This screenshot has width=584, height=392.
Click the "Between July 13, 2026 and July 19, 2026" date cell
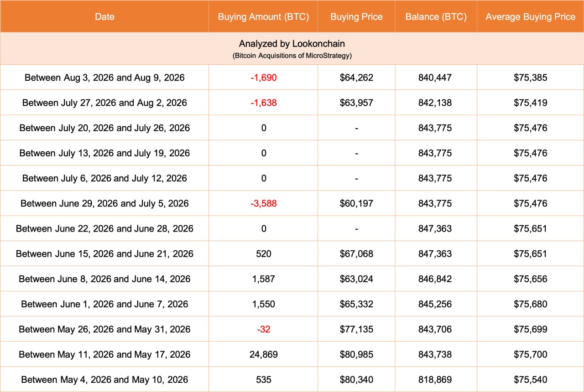click(104, 153)
